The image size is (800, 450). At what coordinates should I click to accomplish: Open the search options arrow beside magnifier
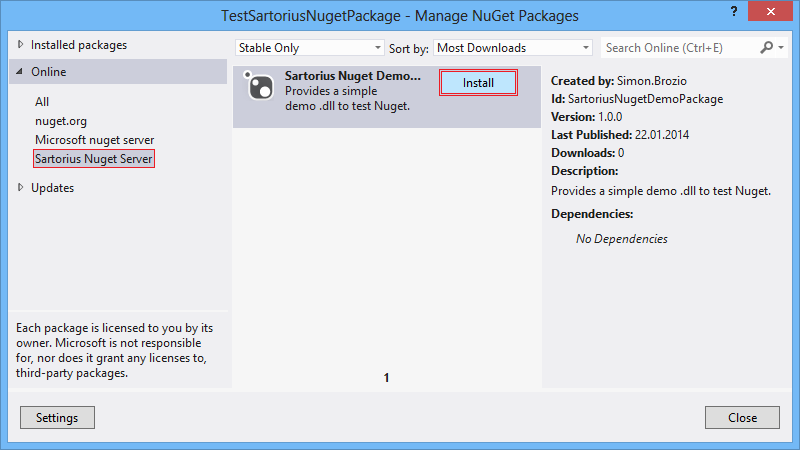pos(781,47)
